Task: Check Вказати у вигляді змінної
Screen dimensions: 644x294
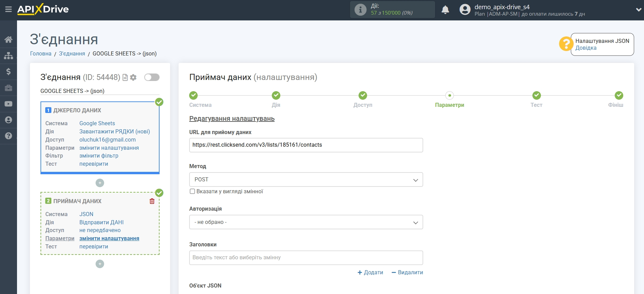Action: [x=193, y=191]
